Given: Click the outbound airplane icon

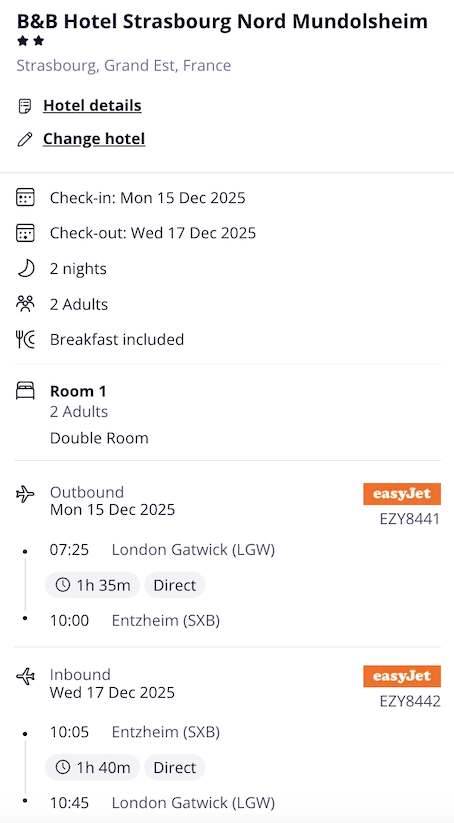Looking at the screenshot, I should click(25, 494).
